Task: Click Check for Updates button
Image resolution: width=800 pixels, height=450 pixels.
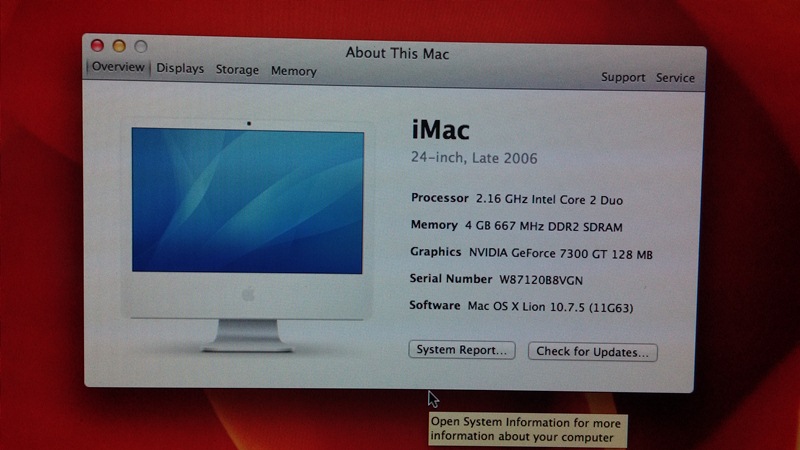Action: point(592,352)
